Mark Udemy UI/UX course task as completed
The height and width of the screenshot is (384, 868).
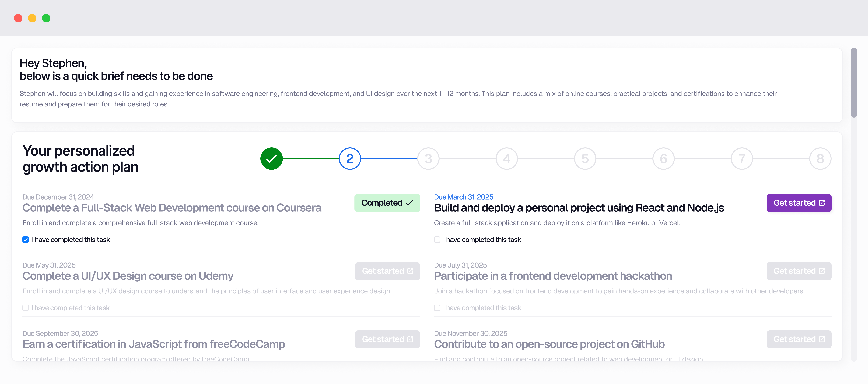[x=26, y=308]
